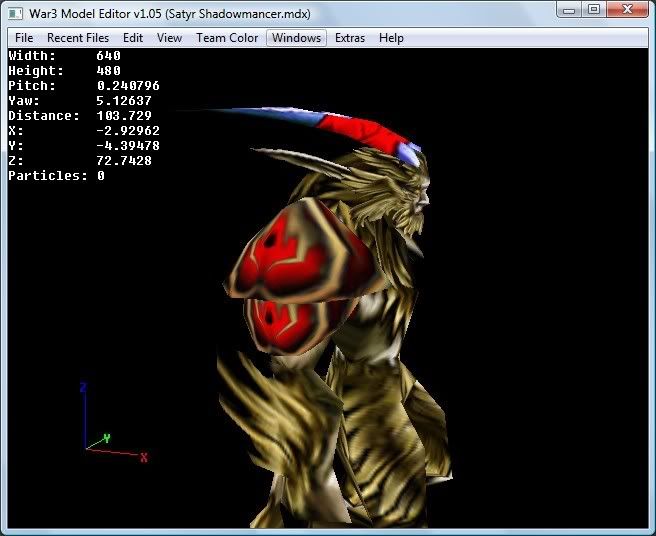The width and height of the screenshot is (656, 536).
Task: Open the Help menu
Action: coord(391,38)
